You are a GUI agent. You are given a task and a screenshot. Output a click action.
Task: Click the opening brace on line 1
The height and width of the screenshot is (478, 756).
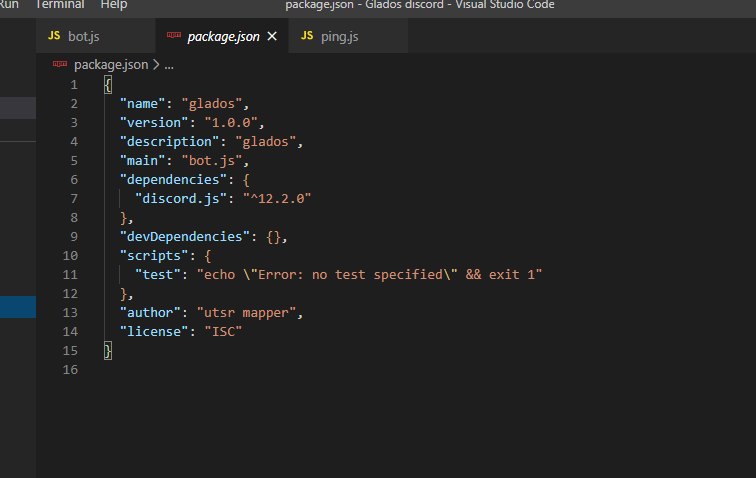(108, 85)
